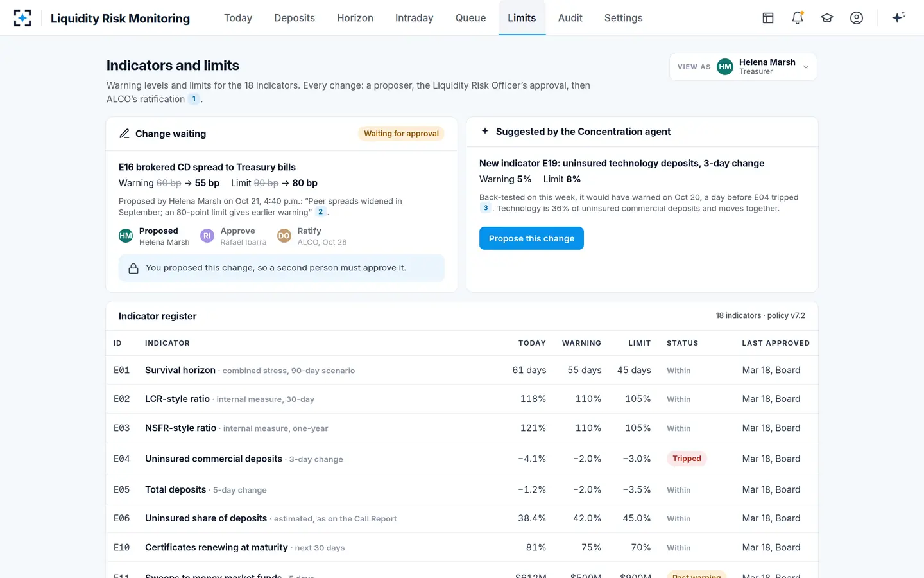
Task: Click Propose this change button
Action: tap(531, 238)
